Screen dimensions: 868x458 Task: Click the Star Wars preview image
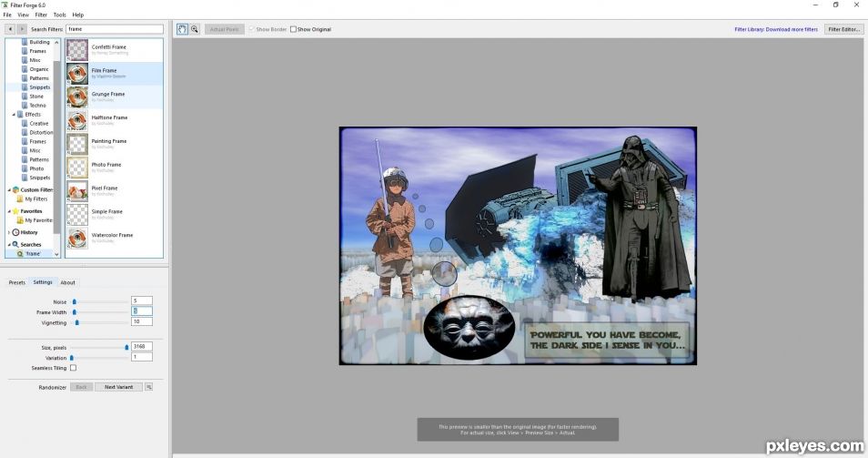(518, 246)
